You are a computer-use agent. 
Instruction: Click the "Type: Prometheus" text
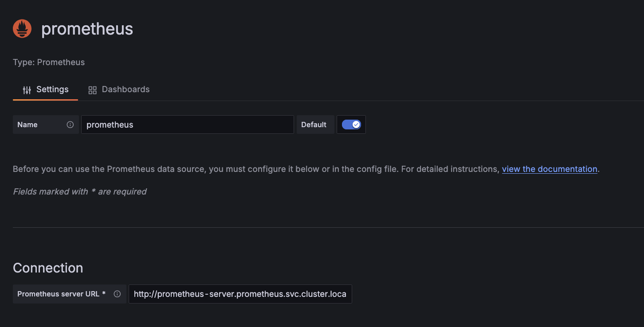pos(49,62)
